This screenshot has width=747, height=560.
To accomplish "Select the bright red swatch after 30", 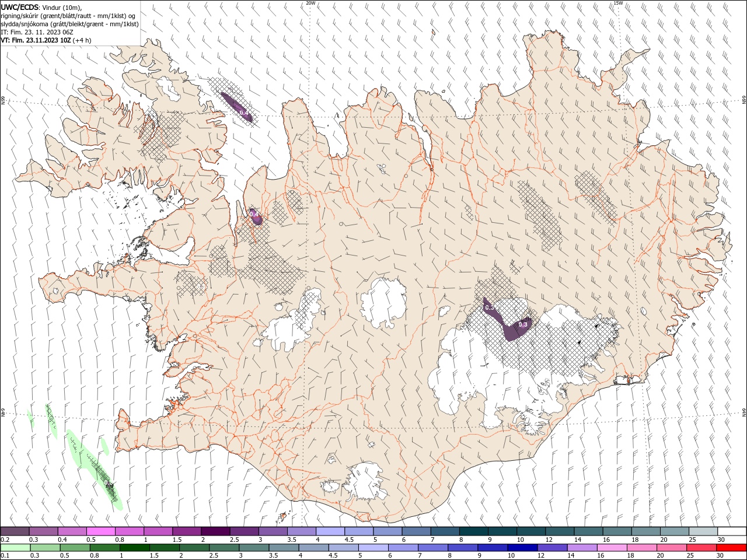I will pos(731,548).
